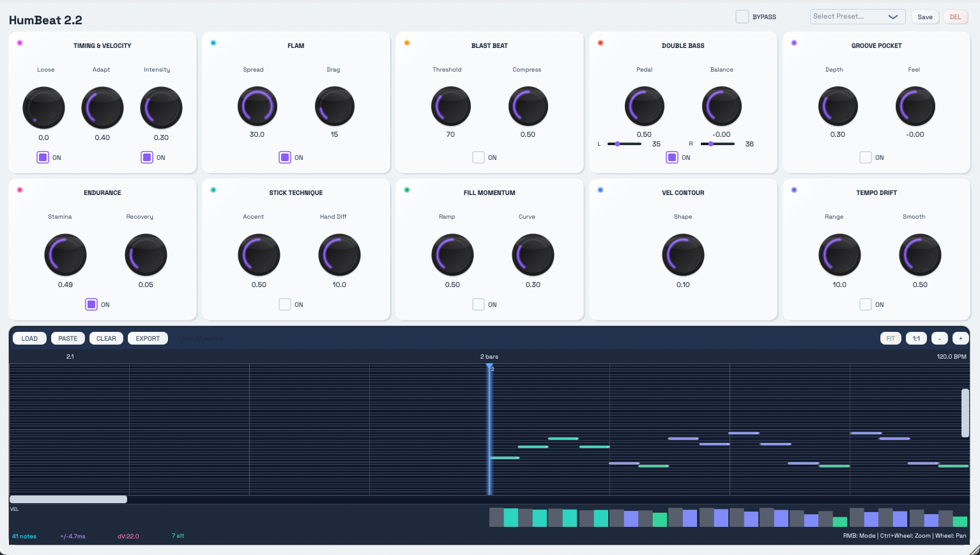Click the Endurance pink indicator dot
Image resolution: width=980 pixels, height=555 pixels.
pos(20,190)
